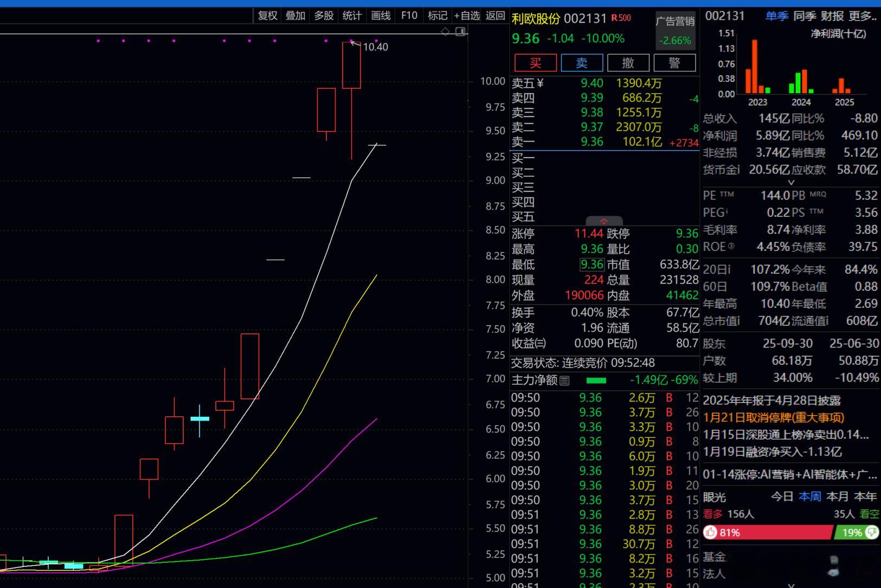Screen dimensions: 881x588
Task: Expand the 更多.. financial options
Action: click(x=863, y=16)
